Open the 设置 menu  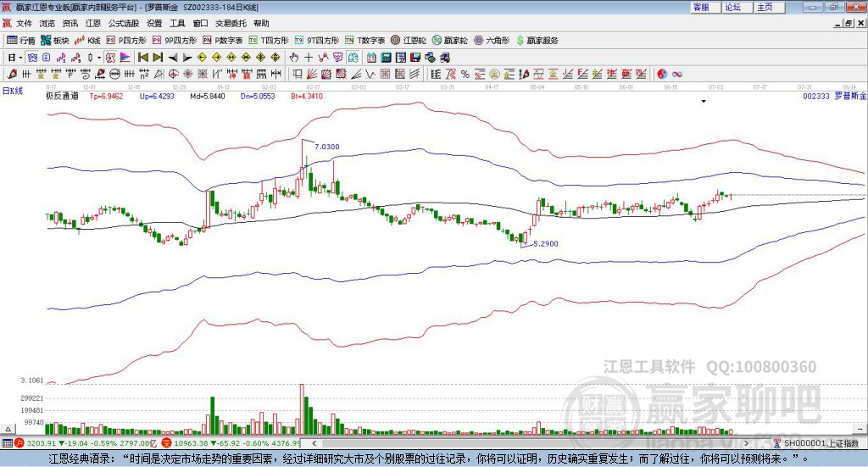[154, 23]
